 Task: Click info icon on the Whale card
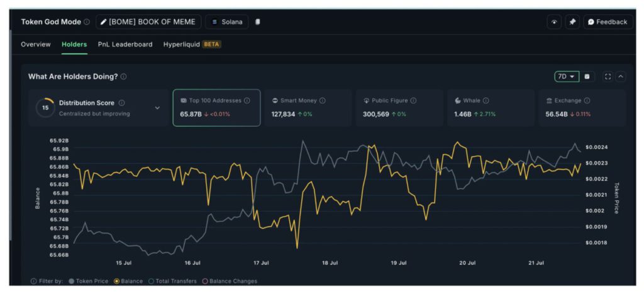tap(486, 100)
